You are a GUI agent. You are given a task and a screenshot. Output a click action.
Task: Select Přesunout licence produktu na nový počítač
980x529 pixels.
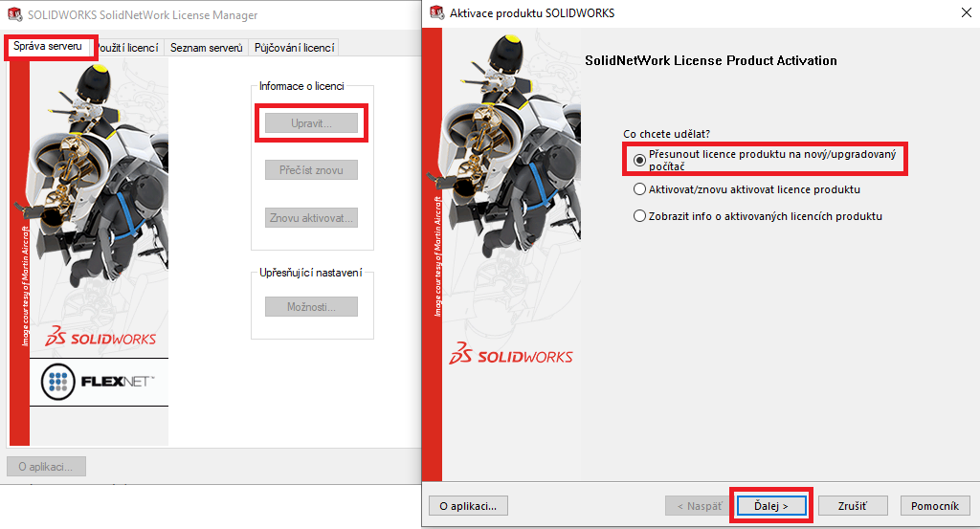point(765,160)
